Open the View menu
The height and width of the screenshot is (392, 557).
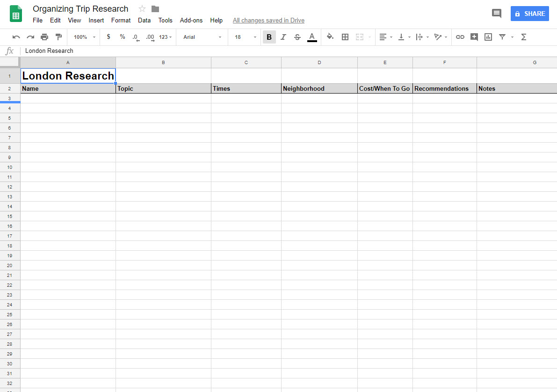click(x=75, y=20)
